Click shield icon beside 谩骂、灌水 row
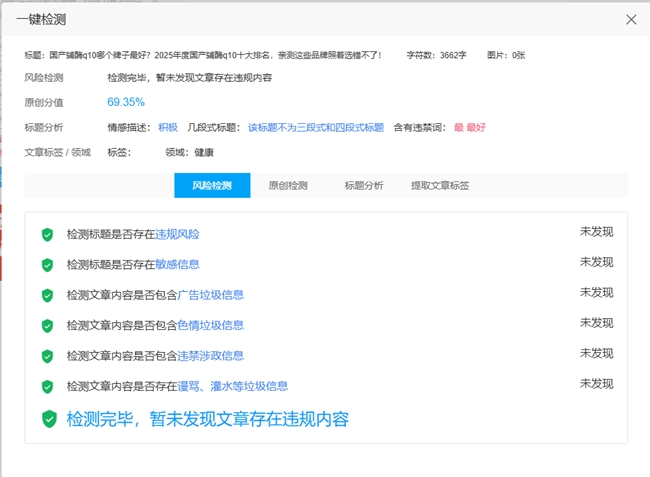 click(47, 386)
